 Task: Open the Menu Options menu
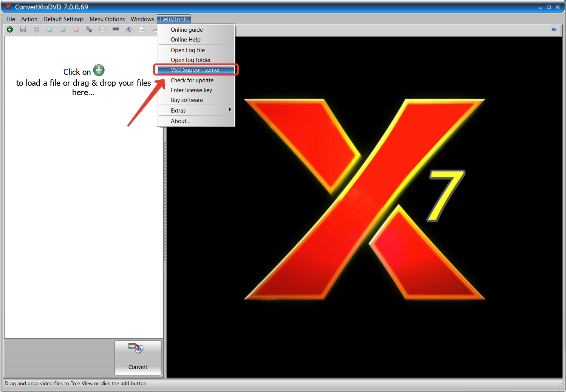click(107, 19)
